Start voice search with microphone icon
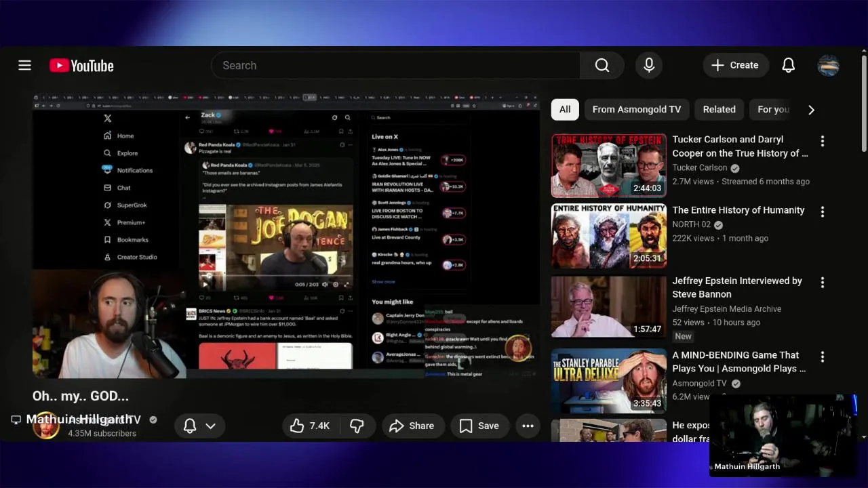The width and height of the screenshot is (868, 488). coord(649,65)
